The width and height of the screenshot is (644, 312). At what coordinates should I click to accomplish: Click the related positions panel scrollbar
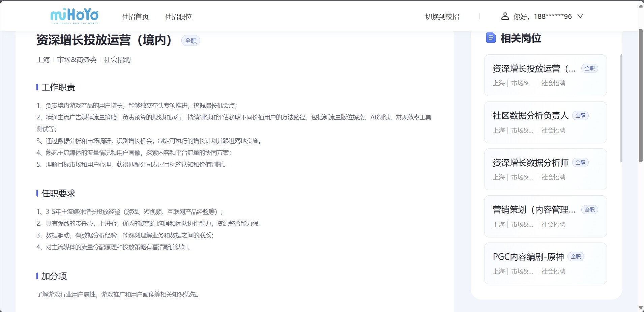(x=621, y=108)
